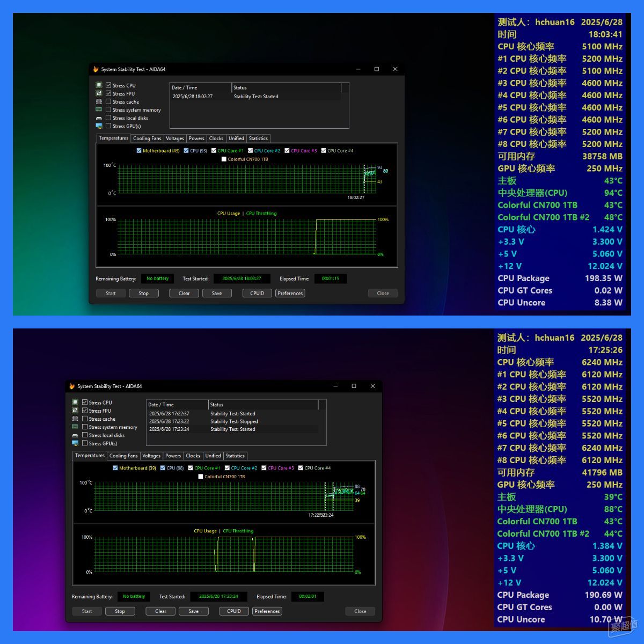Viewport: 644px width, 644px height.
Task: Click the system memory icon in 18:02 test window
Action: (99, 109)
